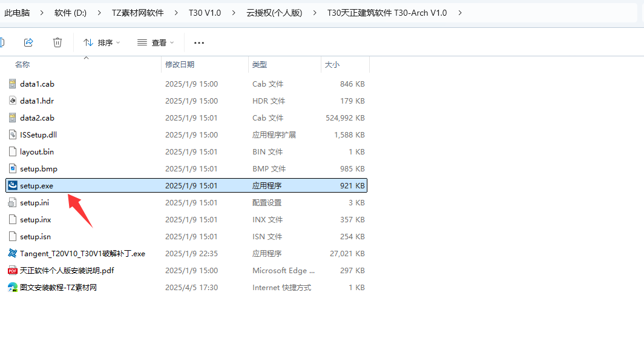The width and height of the screenshot is (644, 361).
Task: Expand chevron after T30 V1.0 breadcrumb
Action: (234, 13)
